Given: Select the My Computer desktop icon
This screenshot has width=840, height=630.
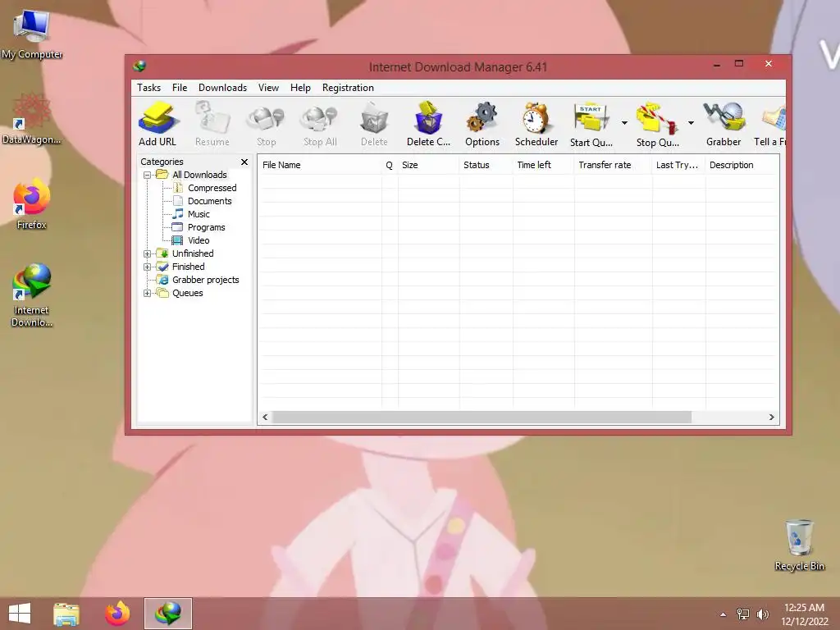Looking at the screenshot, I should (32, 34).
